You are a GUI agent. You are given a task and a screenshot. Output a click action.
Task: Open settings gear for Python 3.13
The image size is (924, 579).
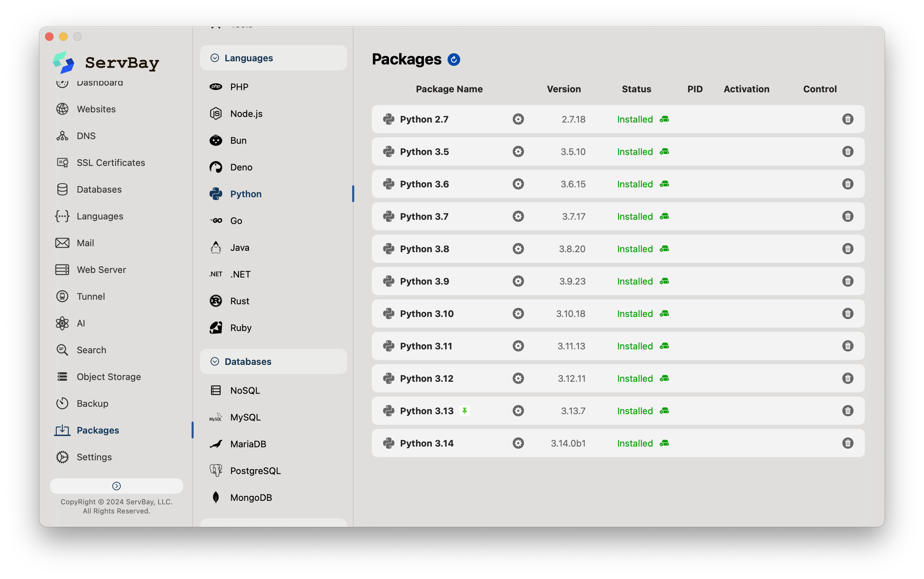[518, 411]
